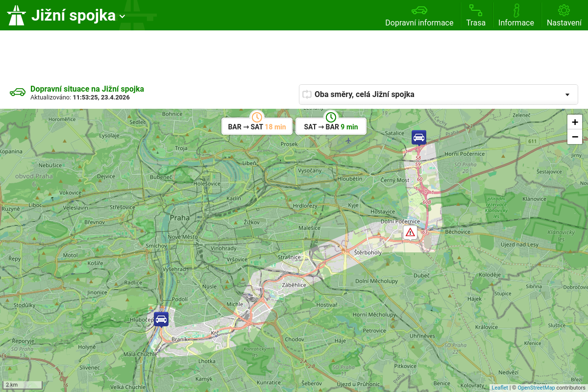Image resolution: width=588 pixels, height=392 pixels.
Task: Click the green clock icon above SAT → BAR
Action: tap(331, 117)
